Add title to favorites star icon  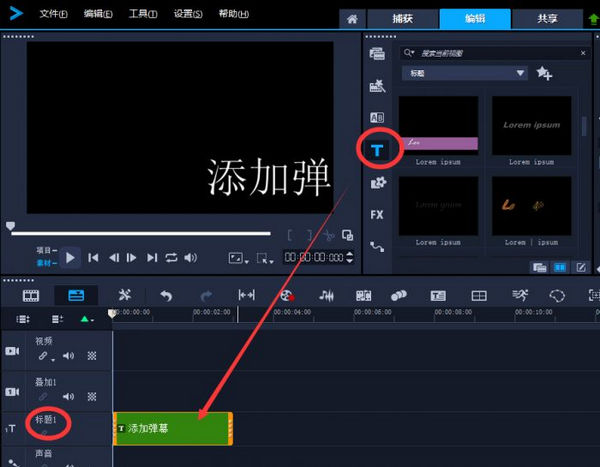click(544, 73)
